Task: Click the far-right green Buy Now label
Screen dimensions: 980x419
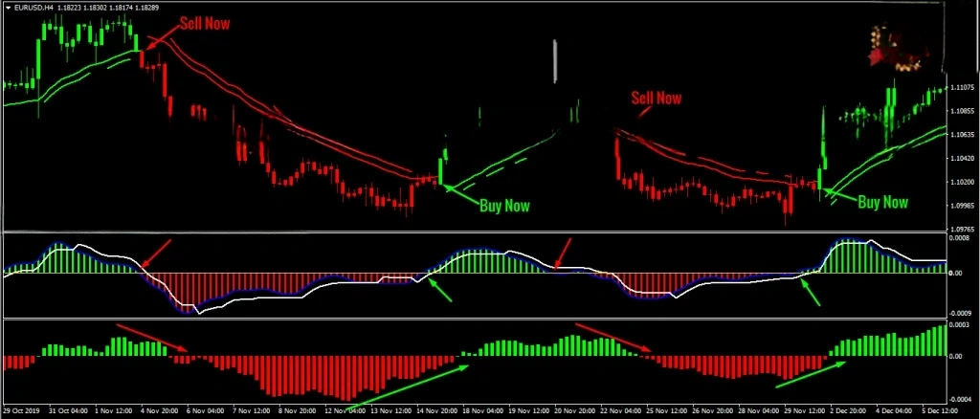Action: click(x=881, y=202)
